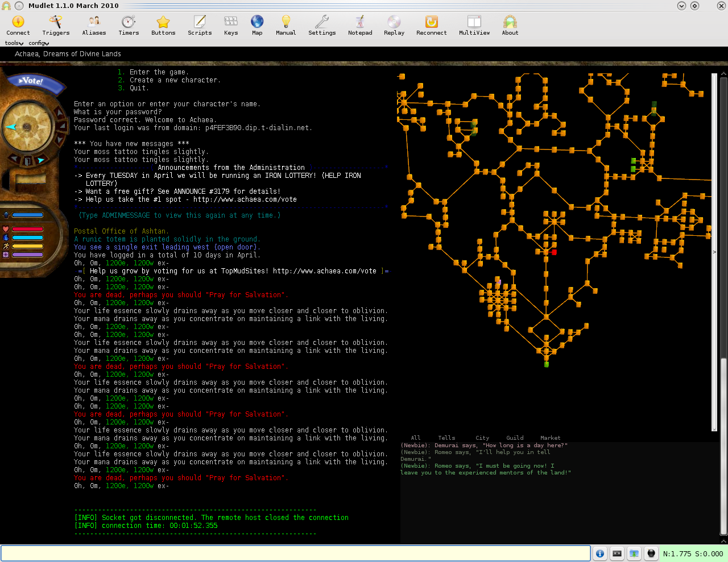
Task: Click the compass down-arrow button
Action: [x=59, y=140]
